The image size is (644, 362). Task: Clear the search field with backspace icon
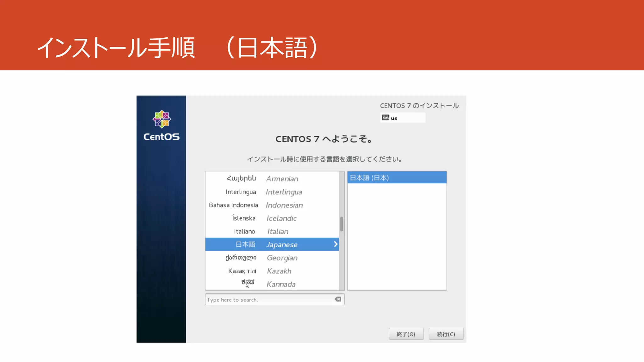338,299
